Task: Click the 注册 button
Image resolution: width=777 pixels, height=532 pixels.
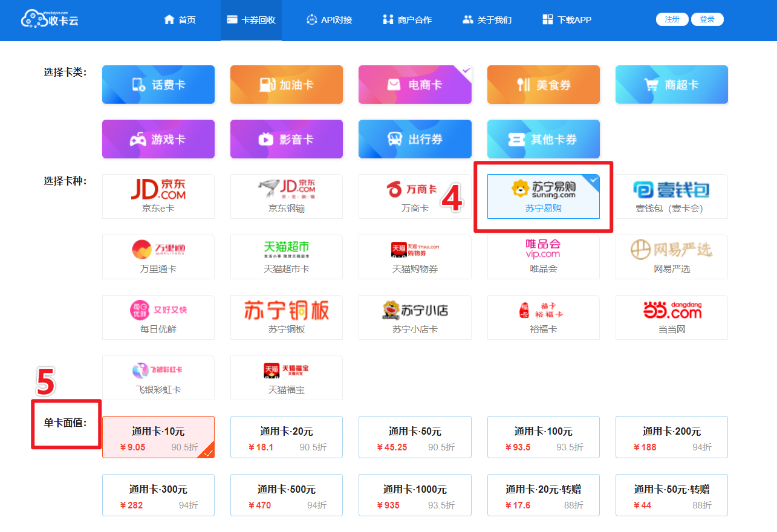Action: pyautogui.click(x=672, y=19)
